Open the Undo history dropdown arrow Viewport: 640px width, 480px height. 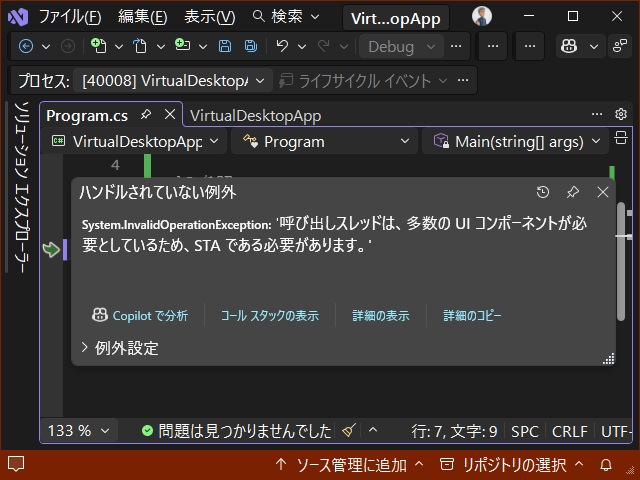302,47
